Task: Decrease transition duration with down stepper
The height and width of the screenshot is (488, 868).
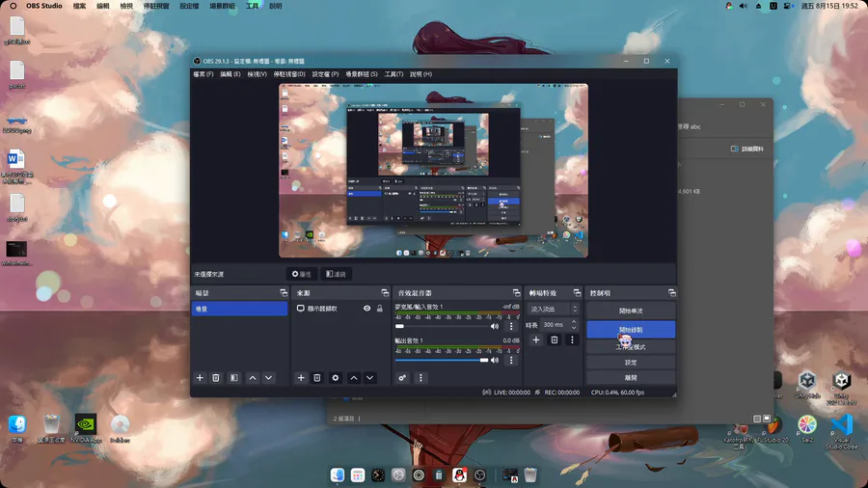Action: [574, 328]
